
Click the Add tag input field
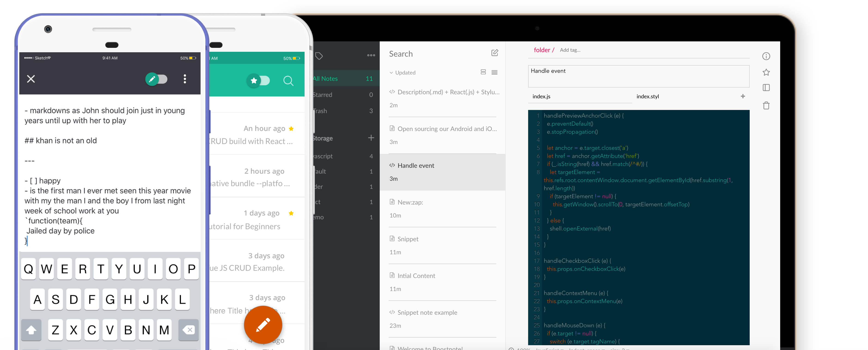tap(570, 50)
